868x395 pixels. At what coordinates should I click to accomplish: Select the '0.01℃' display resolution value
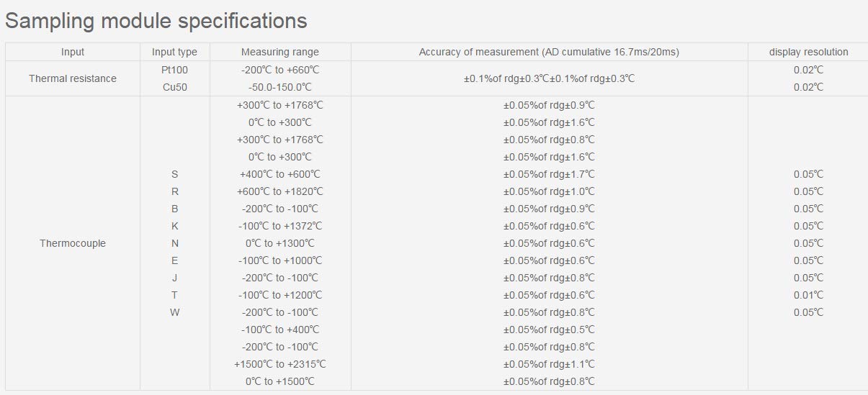coord(808,295)
